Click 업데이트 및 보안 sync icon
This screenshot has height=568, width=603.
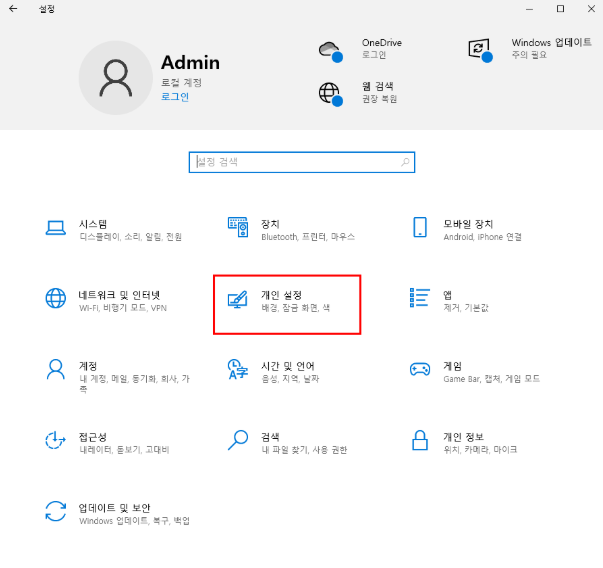56,512
